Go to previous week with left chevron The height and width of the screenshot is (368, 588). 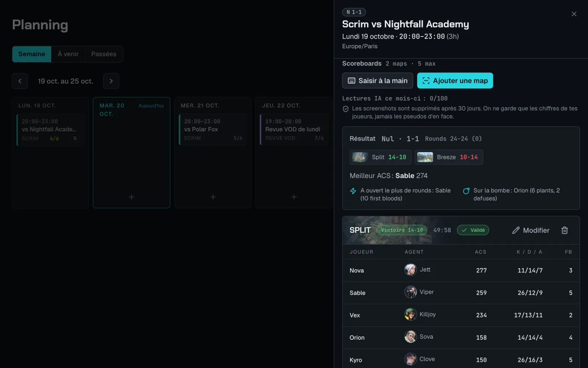coord(20,81)
